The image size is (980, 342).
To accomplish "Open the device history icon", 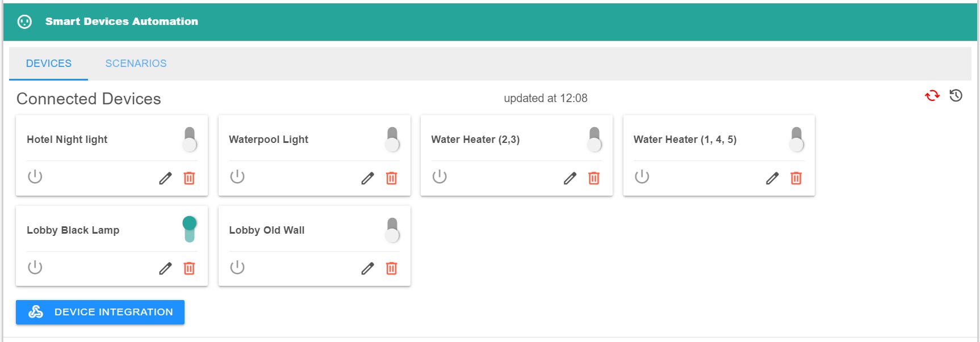I will point(956,96).
